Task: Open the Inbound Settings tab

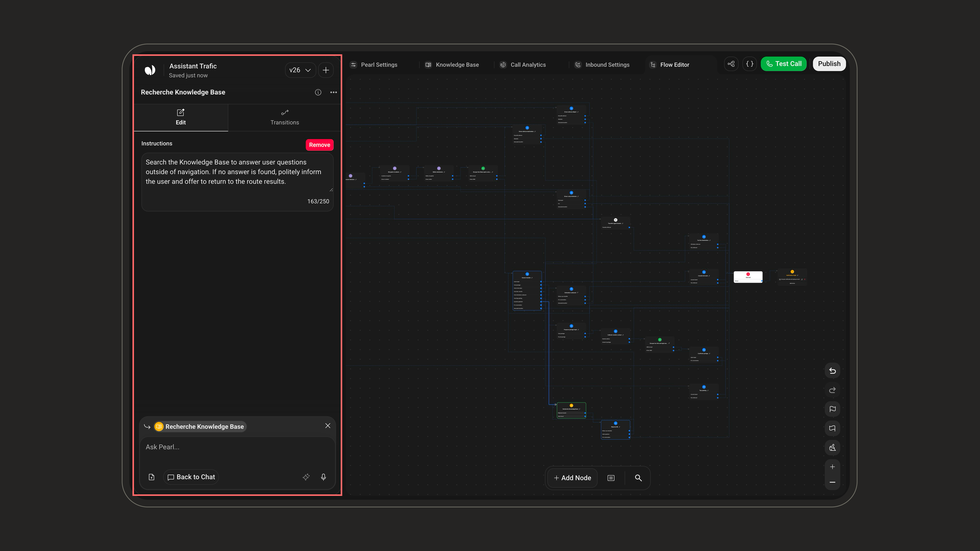Action: pyautogui.click(x=602, y=65)
